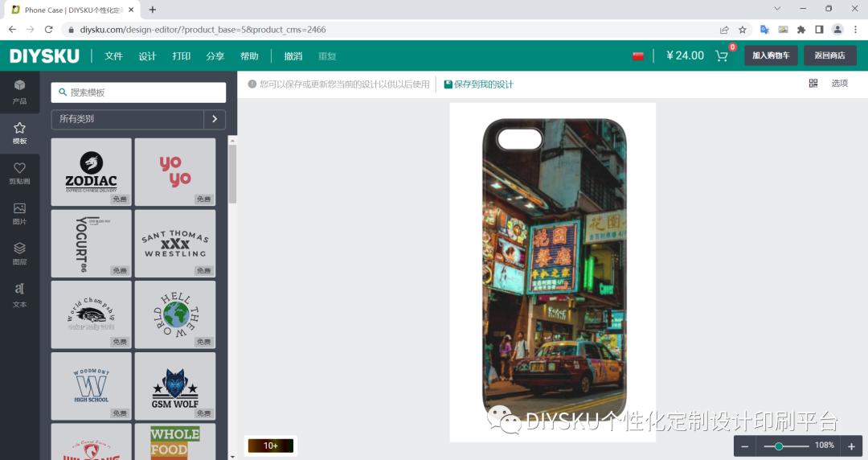The image size is (868, 460).
Task: Open browser extensions puzzle icon
Action: pyautogui.click(x=801, y=30)
